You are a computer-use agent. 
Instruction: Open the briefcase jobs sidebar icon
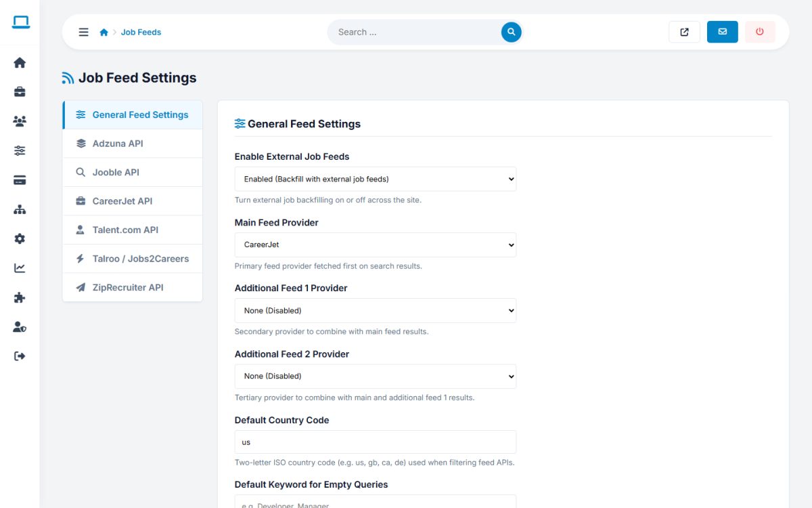[x=20, y=91]
